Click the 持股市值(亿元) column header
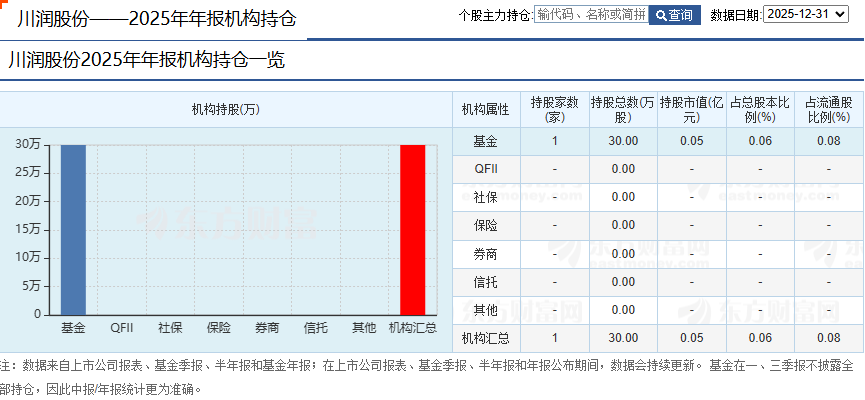This screenshot has height=400, width=865. pyautogui.click(x=692, y=109)
